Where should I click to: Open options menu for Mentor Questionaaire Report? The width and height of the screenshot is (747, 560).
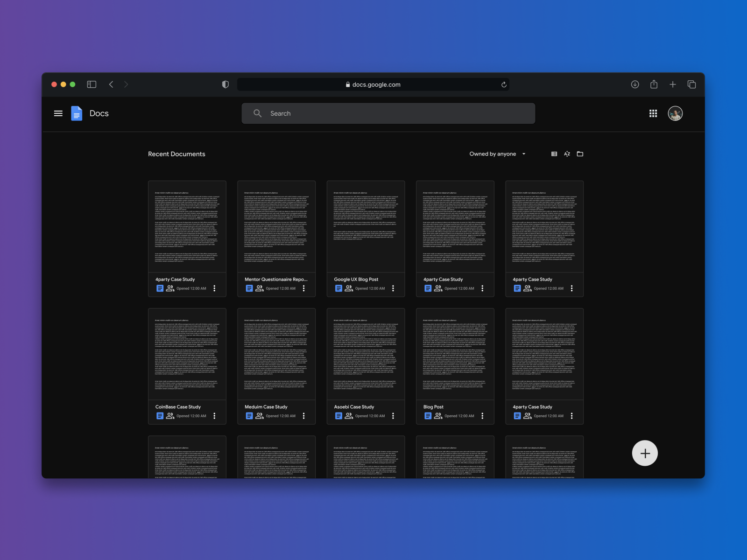click(x=303, y=288)
